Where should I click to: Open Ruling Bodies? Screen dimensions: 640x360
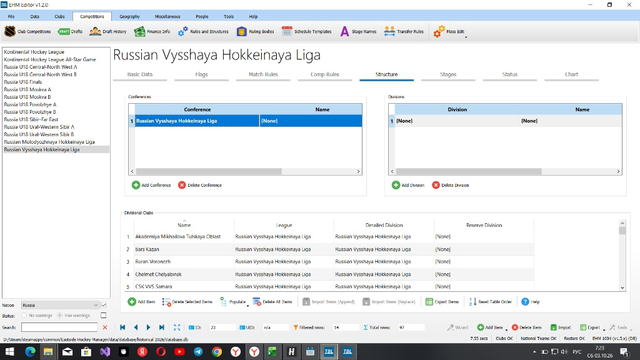pos(256,31)
